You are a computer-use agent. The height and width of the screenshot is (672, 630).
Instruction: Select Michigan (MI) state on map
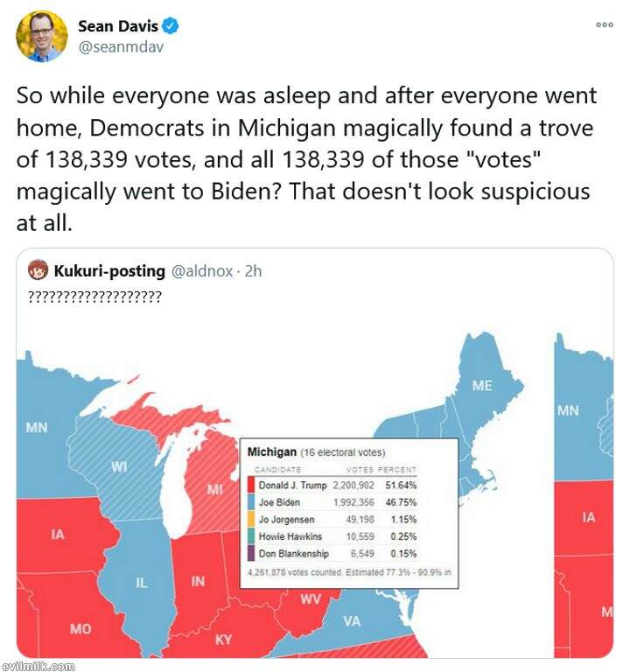point(215,490)
